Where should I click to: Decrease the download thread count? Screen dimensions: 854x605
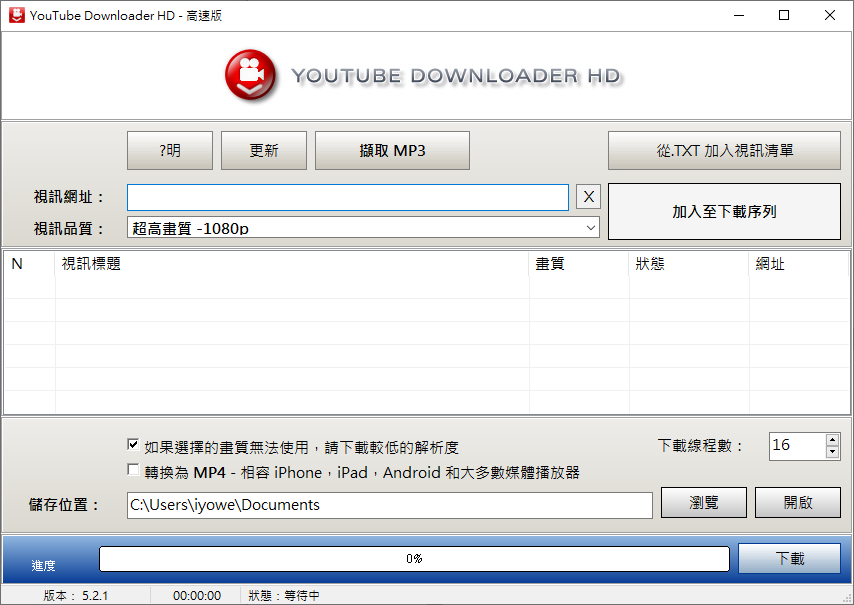tap(832, 452)
